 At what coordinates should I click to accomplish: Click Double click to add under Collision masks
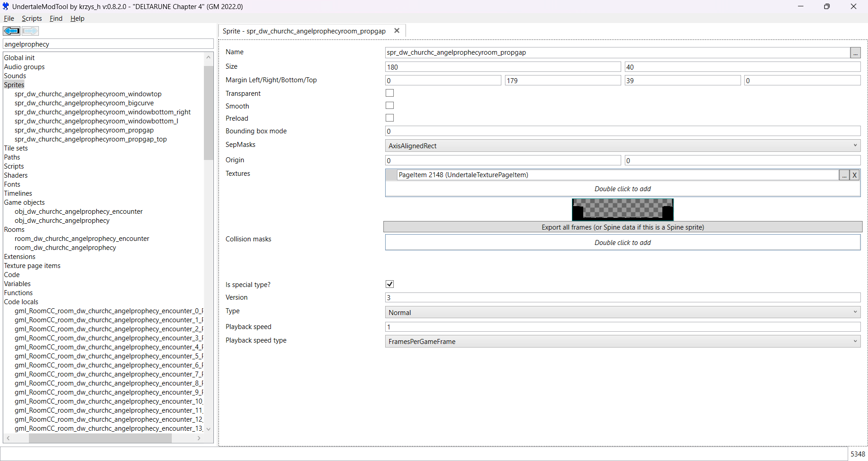pyautogui.click(x=623, y=242)
